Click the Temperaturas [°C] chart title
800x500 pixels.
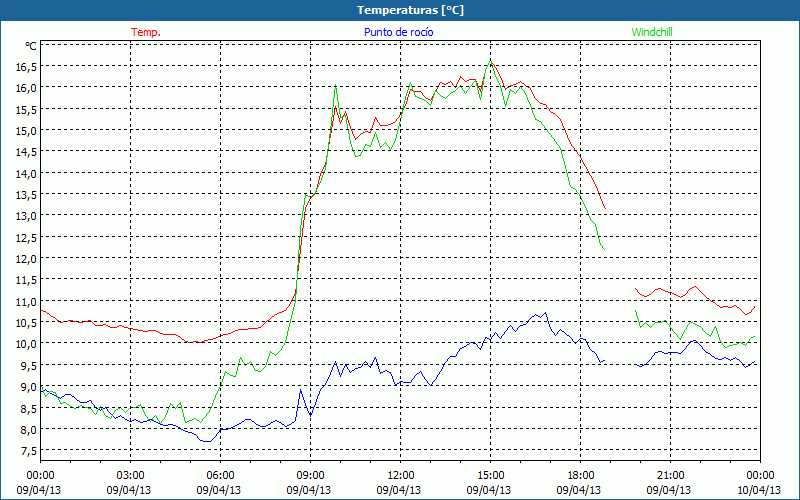[410, 10]
